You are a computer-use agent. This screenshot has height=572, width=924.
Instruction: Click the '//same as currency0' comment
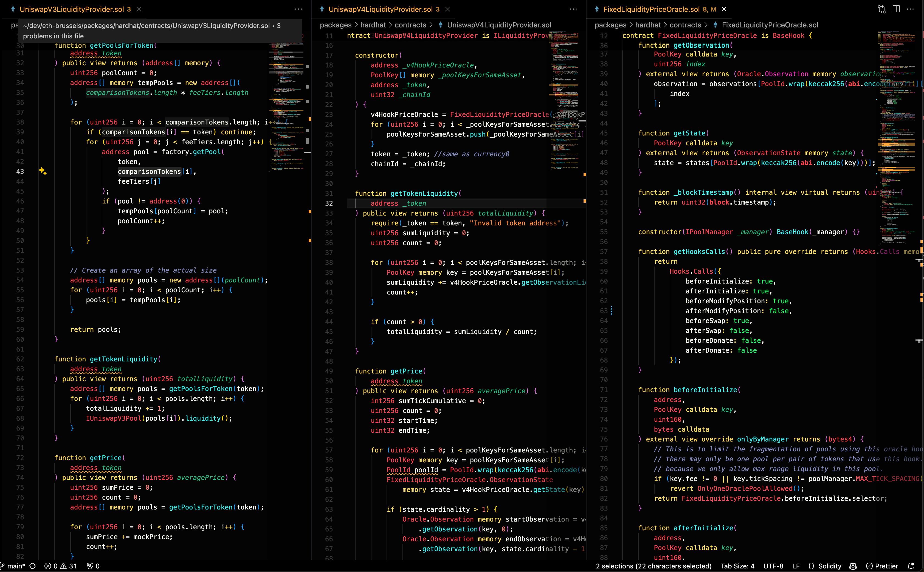tap(471, 154)
